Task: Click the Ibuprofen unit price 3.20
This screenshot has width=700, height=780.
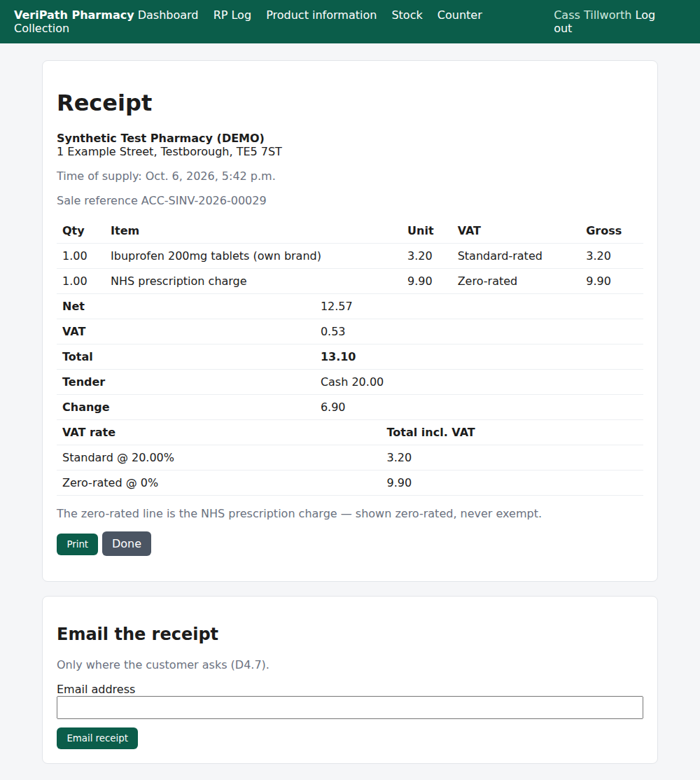Action: click(419, 256)
